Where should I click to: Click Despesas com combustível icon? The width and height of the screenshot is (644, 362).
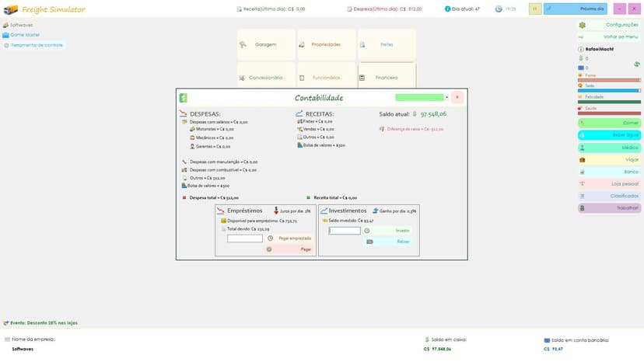[184, 169]
